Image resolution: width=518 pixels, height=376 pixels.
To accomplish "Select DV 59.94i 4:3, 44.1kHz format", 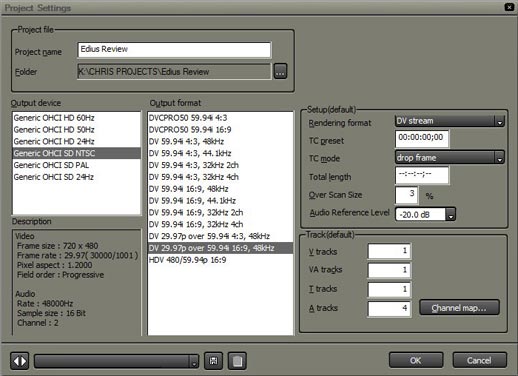I will [220, 153].
